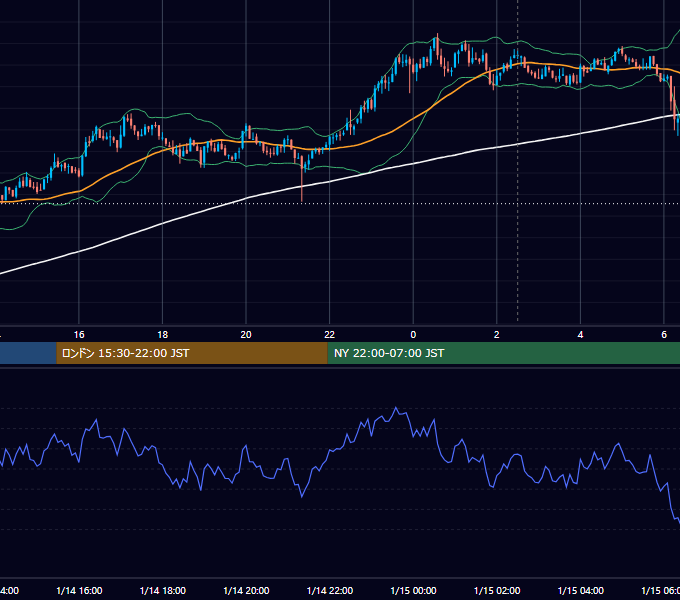This screenshot has height=600, width=680.
Task: Click the '2' hour label on the price chart
Action: (x=497, y=335)
